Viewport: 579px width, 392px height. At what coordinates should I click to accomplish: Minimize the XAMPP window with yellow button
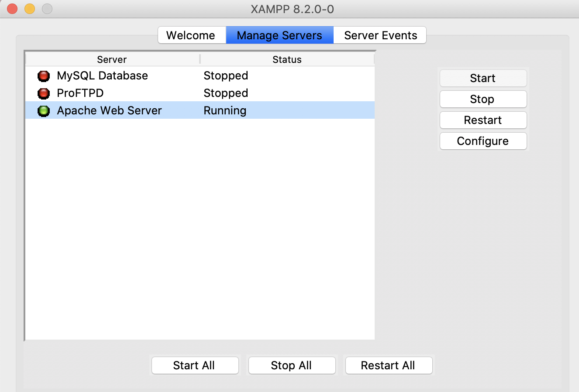pyautogui.click(x=30, y=9)
